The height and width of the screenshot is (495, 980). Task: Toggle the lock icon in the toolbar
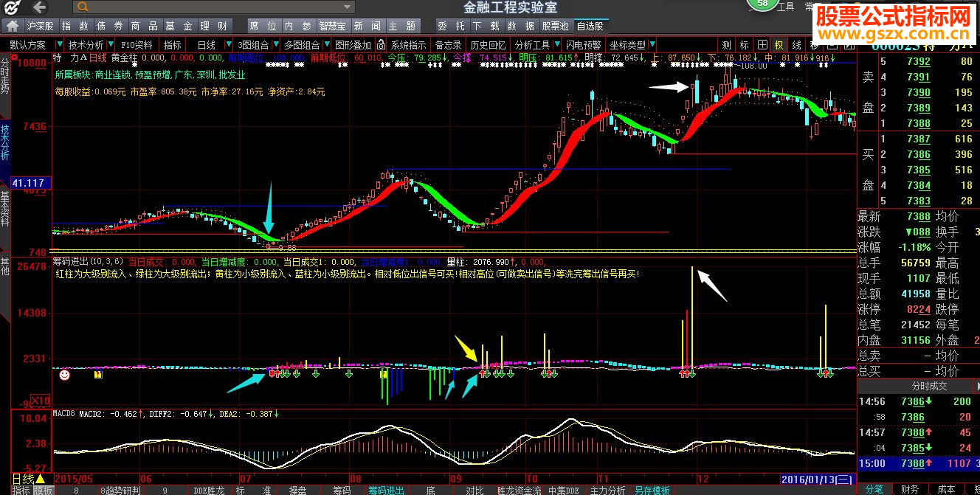[x=382, y=45]
